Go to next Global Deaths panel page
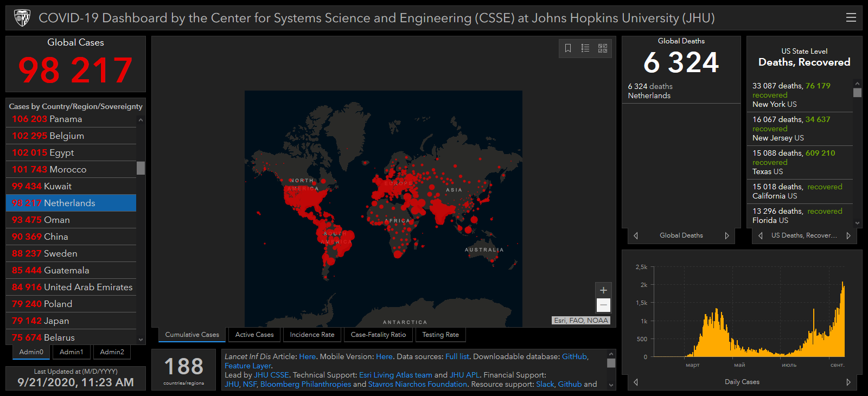Viewport: 868px width, 396px height. pos(727,235)
